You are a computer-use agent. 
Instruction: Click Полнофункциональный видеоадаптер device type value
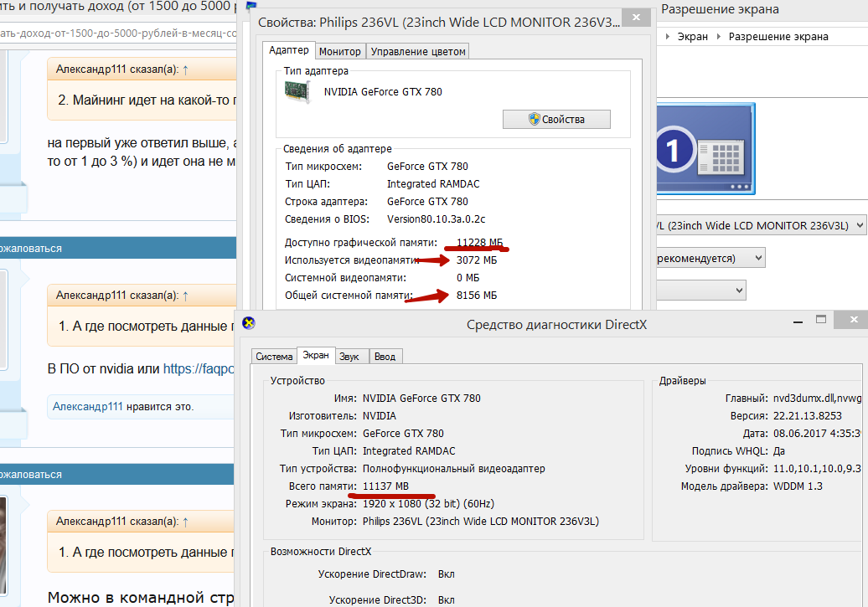pos(454,469)
